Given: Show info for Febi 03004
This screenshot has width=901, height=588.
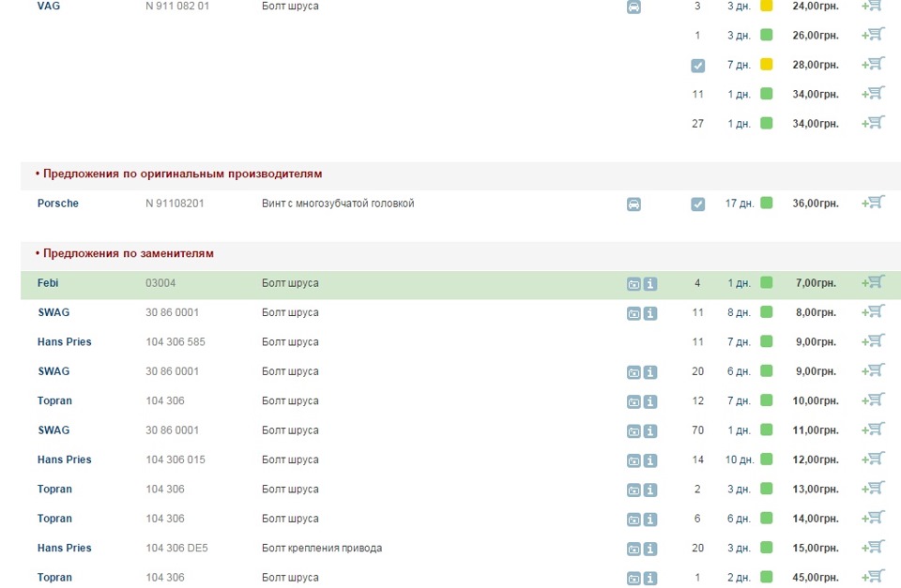Looking at the screenshot, I should pos(649,283).
